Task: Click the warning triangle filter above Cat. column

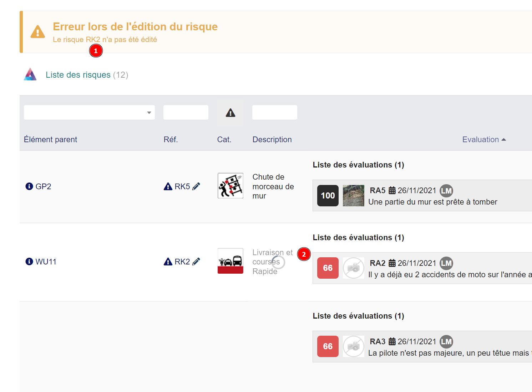Action: coord(230,112)
